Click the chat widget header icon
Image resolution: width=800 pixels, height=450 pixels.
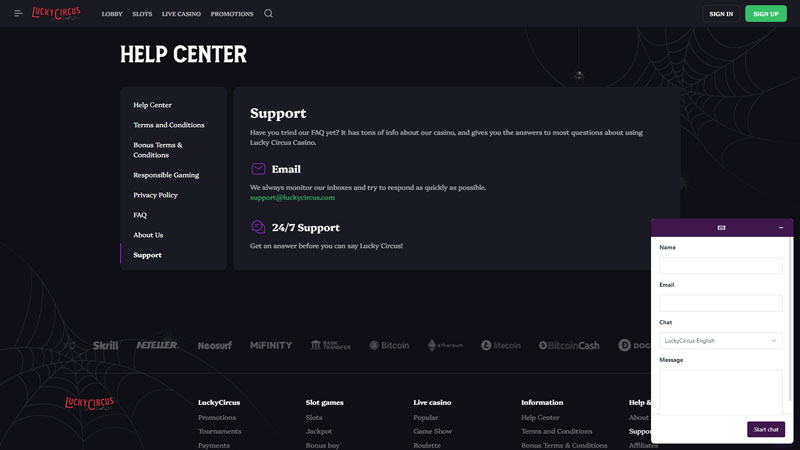pyautogui.click(x=721, y=228)
